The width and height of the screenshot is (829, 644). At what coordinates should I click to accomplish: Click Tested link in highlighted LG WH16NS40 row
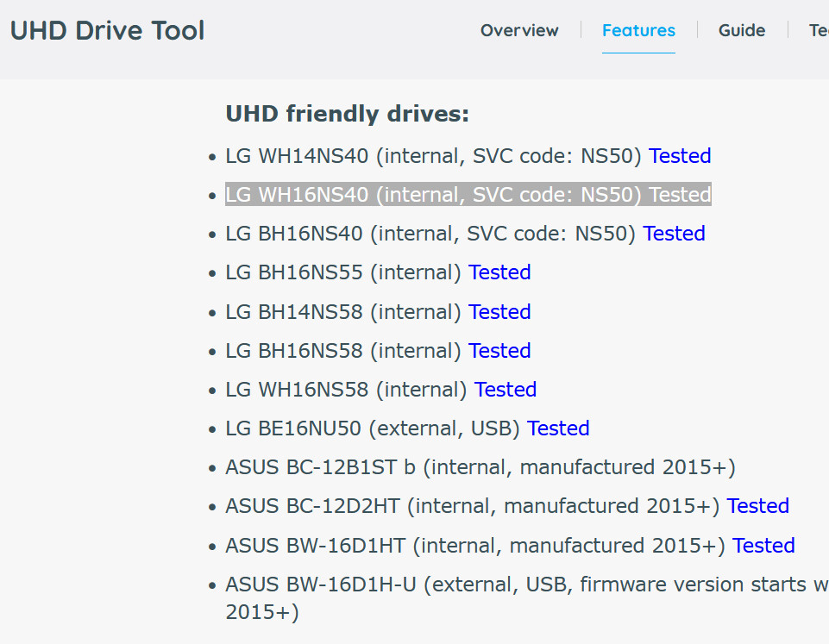pos(680,195)
